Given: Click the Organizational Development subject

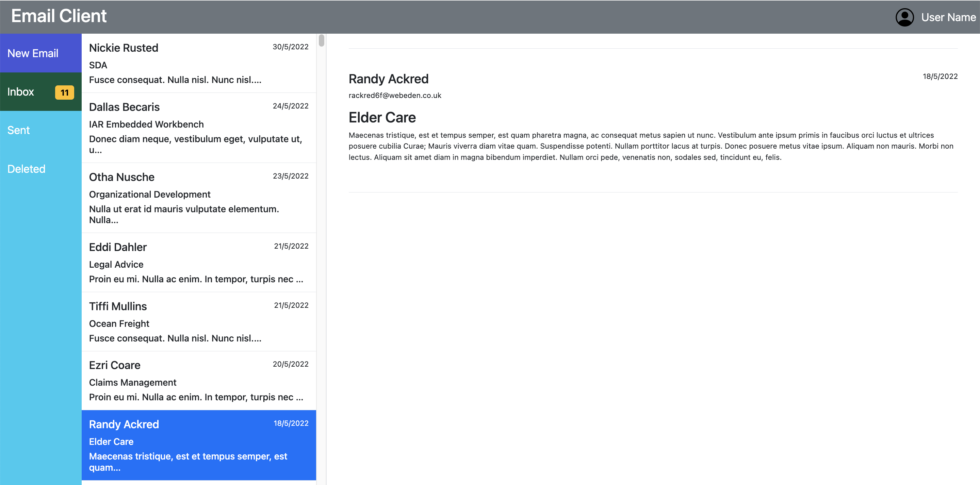Looking at the screenshot, I should (x=149, y=195).
